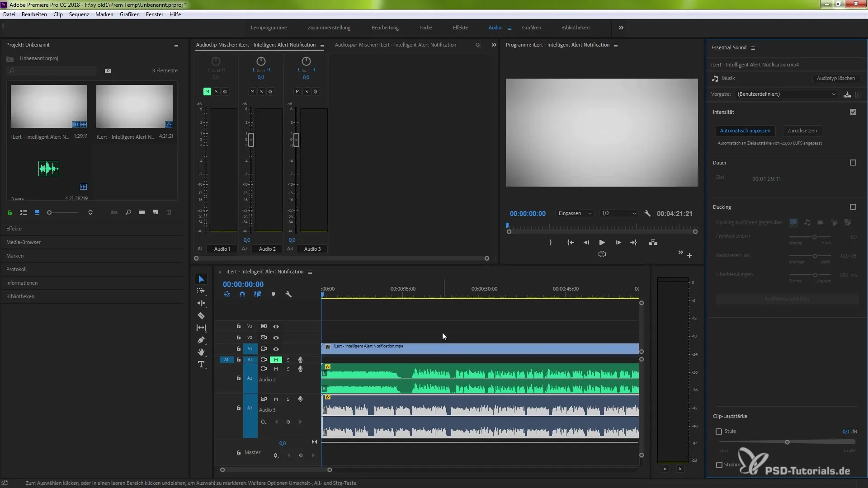The height and width of the screenshot is (488, 868).
Task: Open timeline sequence panel menu
Action: click(310, 272)
